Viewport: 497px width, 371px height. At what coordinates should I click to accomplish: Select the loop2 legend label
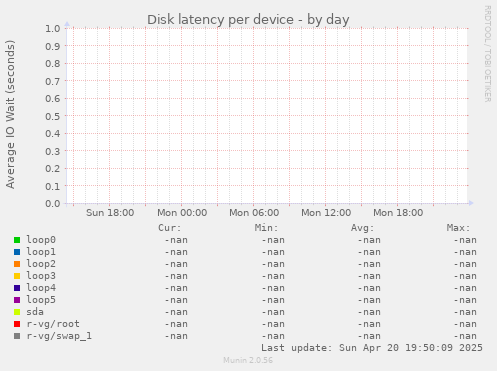click(41, 264)
